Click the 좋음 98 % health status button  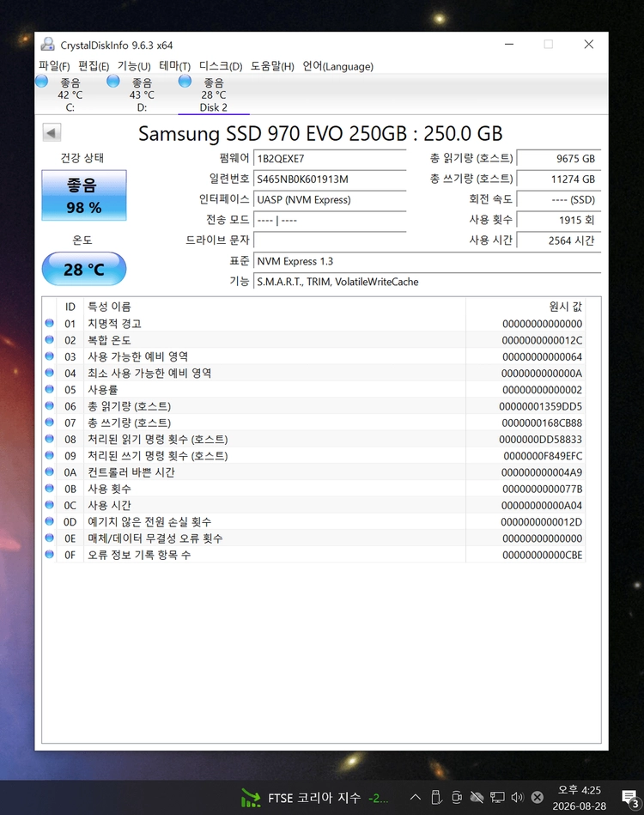pos(83,196)
